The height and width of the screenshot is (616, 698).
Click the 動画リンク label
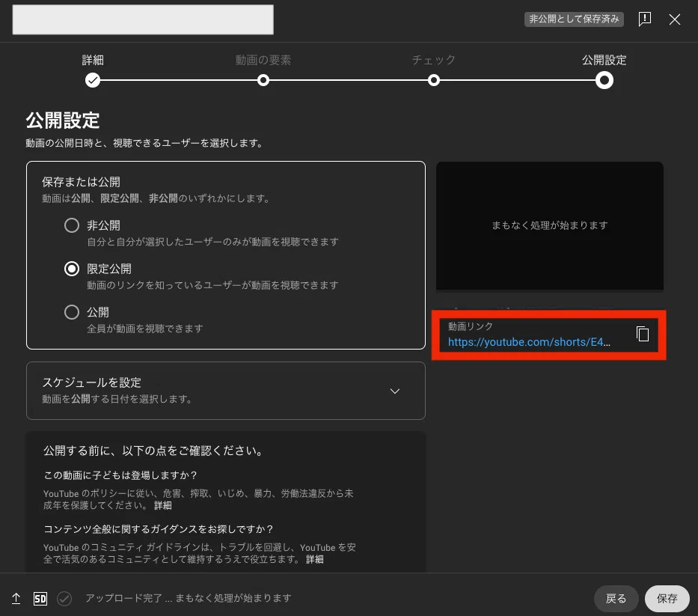470,326
